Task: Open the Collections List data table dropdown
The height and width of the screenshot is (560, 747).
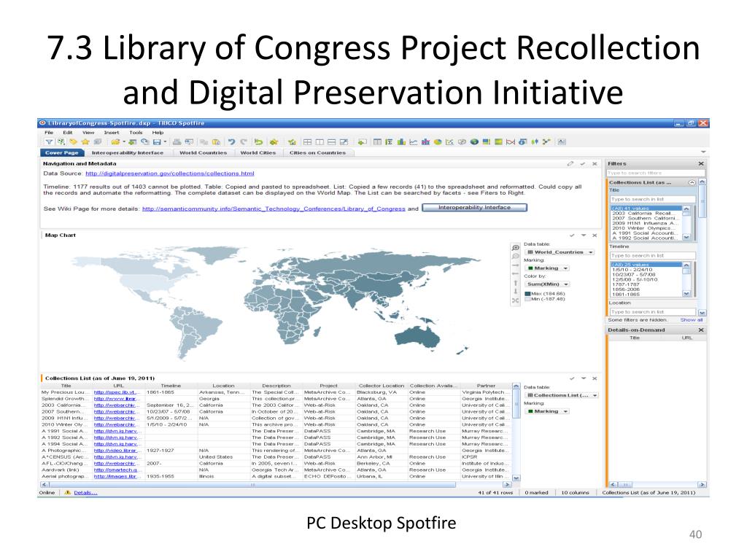Action: (561, 395)
